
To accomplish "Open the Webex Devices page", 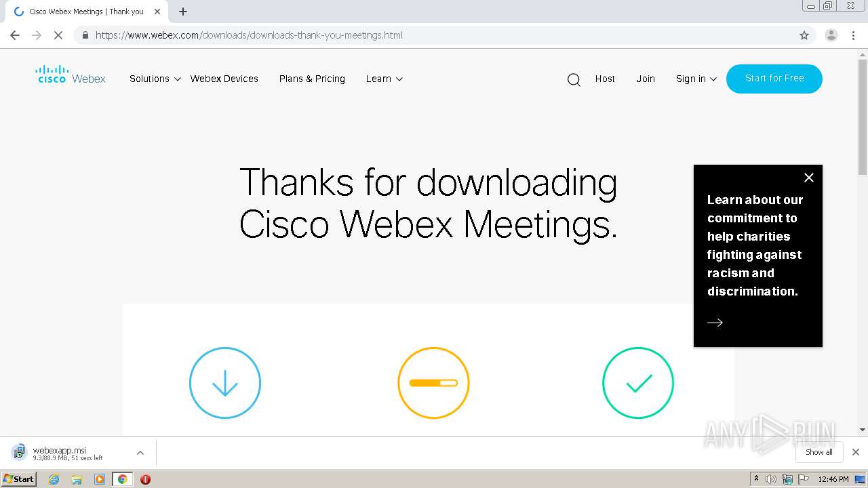I will [224, 79].
